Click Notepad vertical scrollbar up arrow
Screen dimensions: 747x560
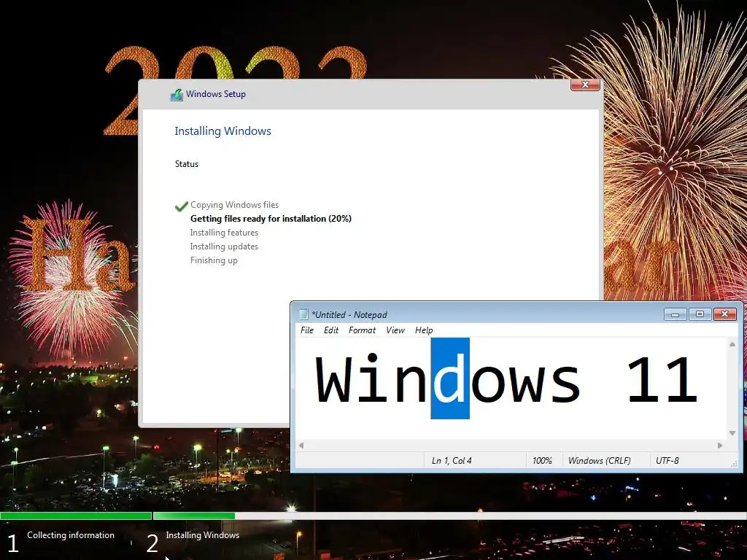[732, 344]
